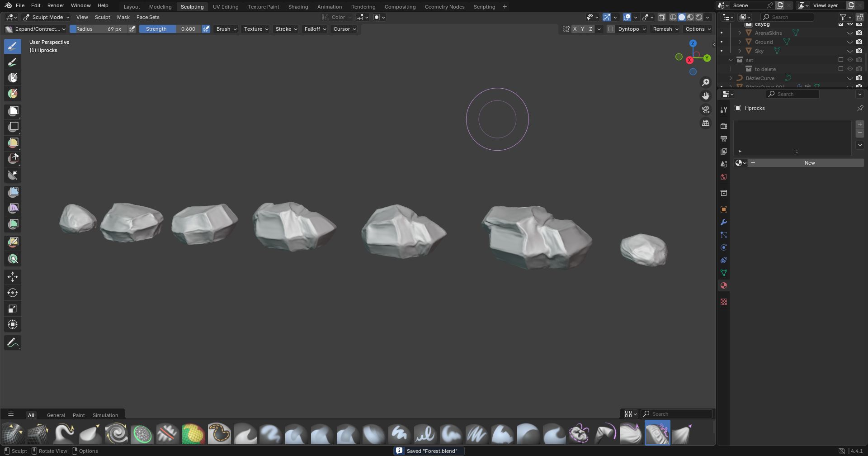This screenshot has width=868, height=456.
Task: Switch viewport shading to wireframe
Action: (673, 17)
